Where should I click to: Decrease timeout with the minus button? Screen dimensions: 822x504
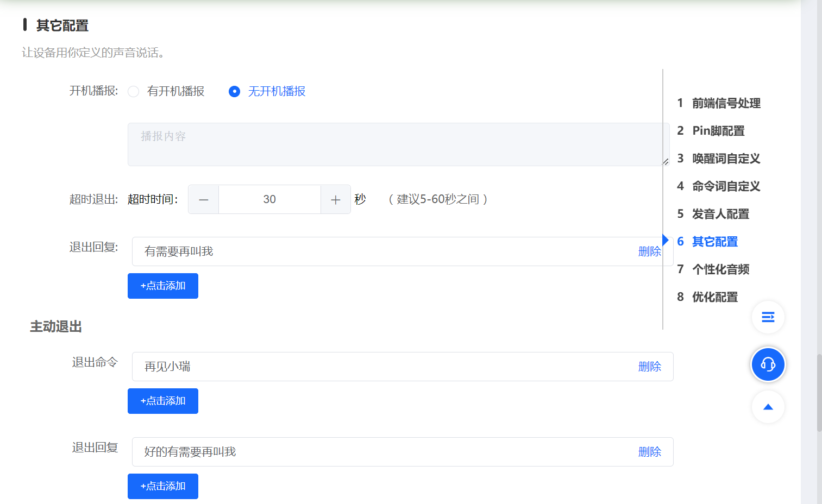[204, 199]
